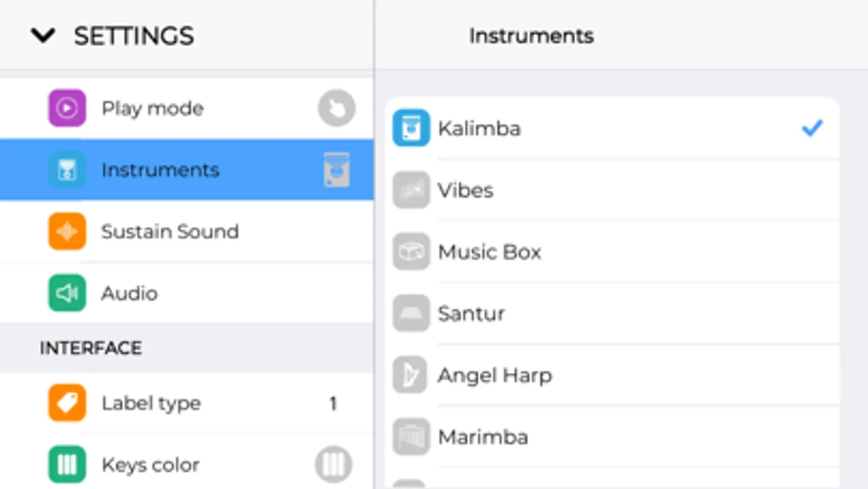Click the gray Vibes instrument icon

point(411,190)
